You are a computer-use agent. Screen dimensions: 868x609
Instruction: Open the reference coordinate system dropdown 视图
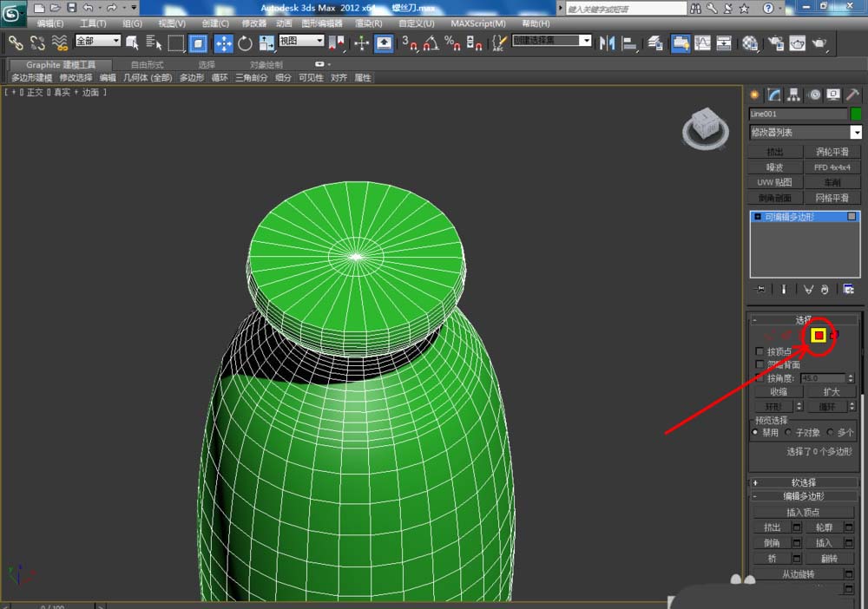point(301,41)
